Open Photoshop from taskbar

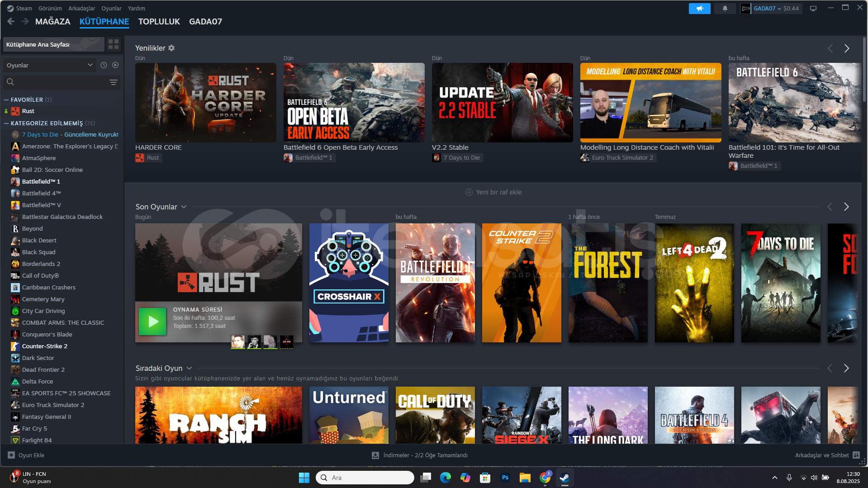coord(505,478)
